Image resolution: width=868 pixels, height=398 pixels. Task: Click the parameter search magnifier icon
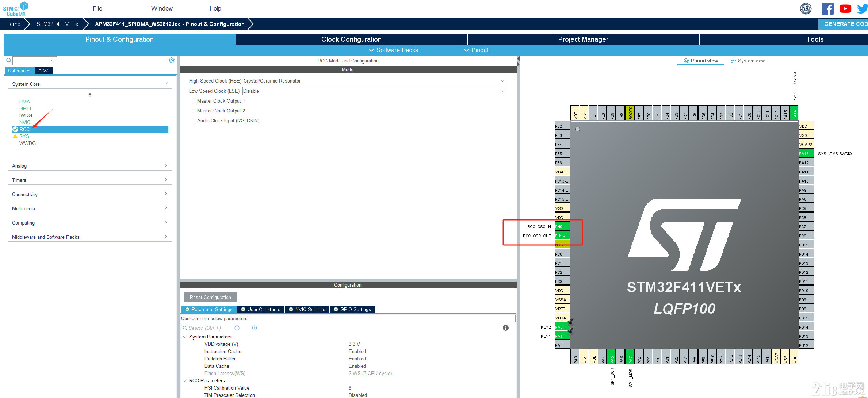(185, 328)
